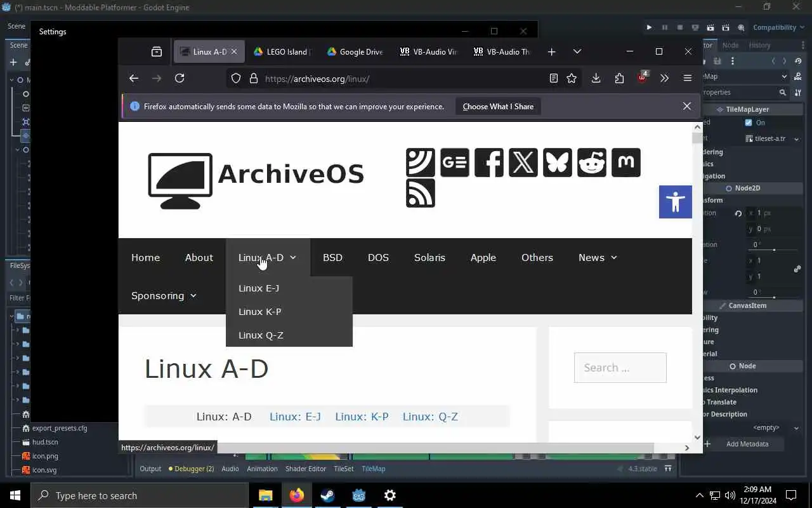Open object history icon in Godot Inspector
The width and height of the screenshot is (812, 508).
pos(799,61)
